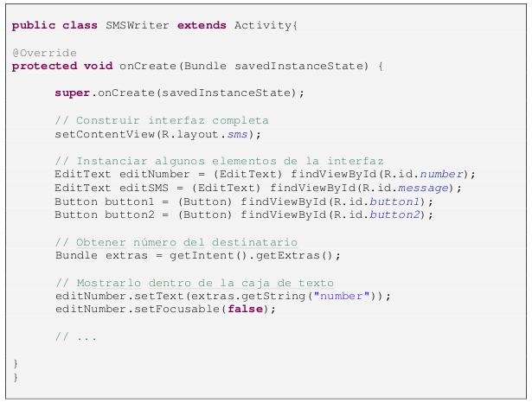
Task: Click the 'Mostrarlo dentro de la caja' comment
Action: click(195, 284)
